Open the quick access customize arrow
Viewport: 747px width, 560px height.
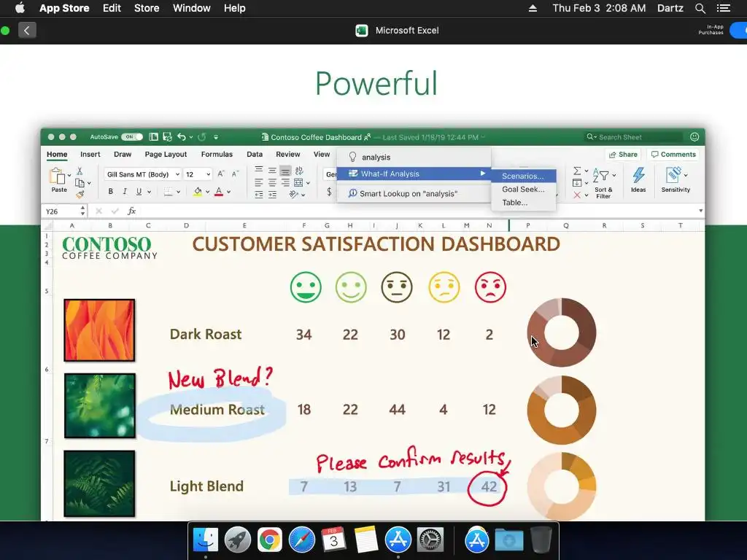click(x=216, y=137)
